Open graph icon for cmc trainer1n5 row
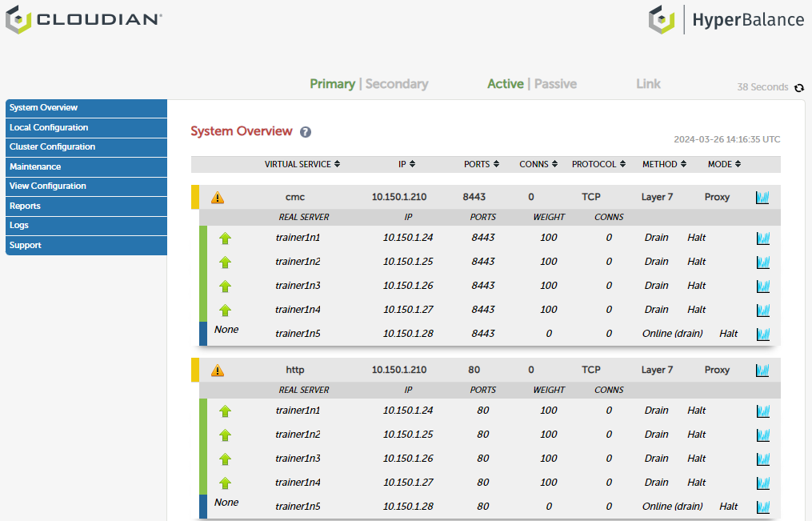The width and height of the screenshot is (812, 521). tap(763, 334)
